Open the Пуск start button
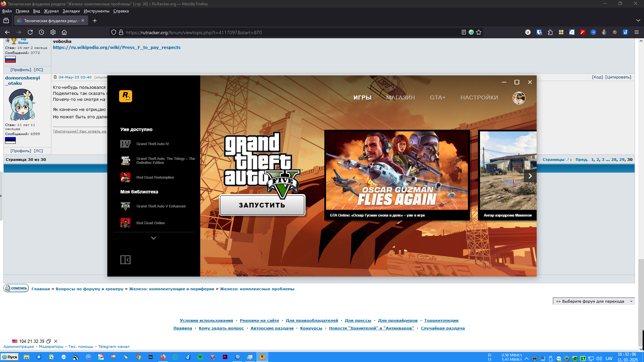644x362 pixels. click(x=9, y=357)
